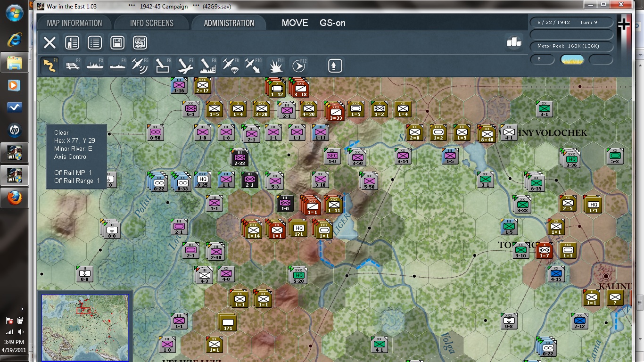Select the blue unit labeled 2-12
Viewport: 644px width, 362px height.
[580, 321]
